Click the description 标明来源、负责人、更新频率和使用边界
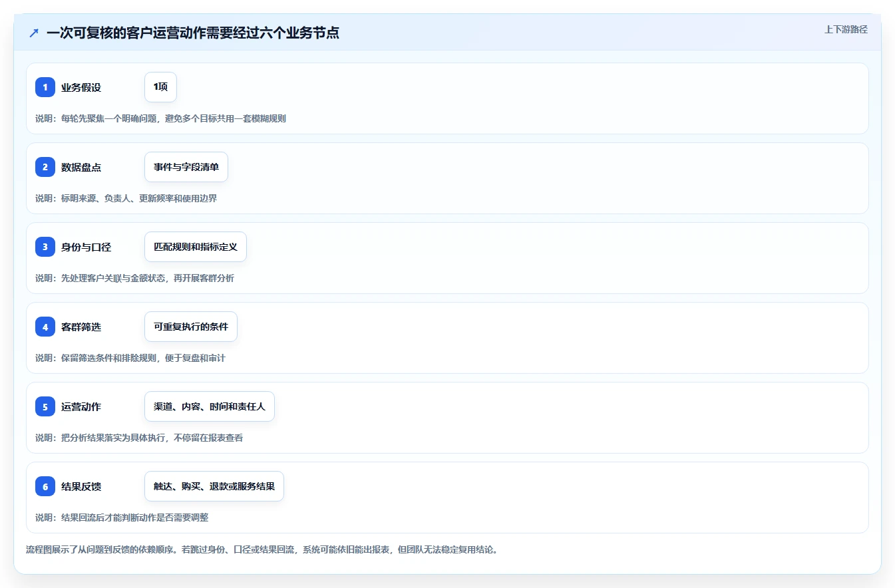 (126, 198)
